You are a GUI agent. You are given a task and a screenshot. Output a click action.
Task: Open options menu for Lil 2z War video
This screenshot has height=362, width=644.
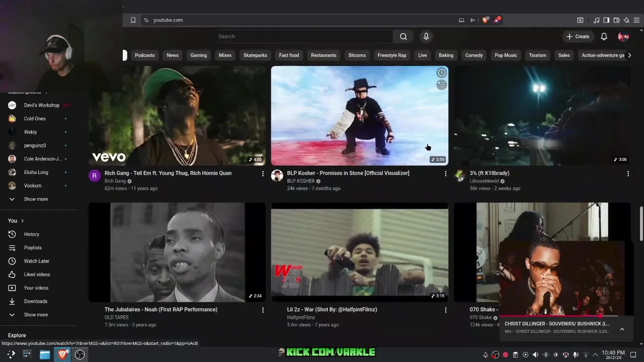(445, 310)
